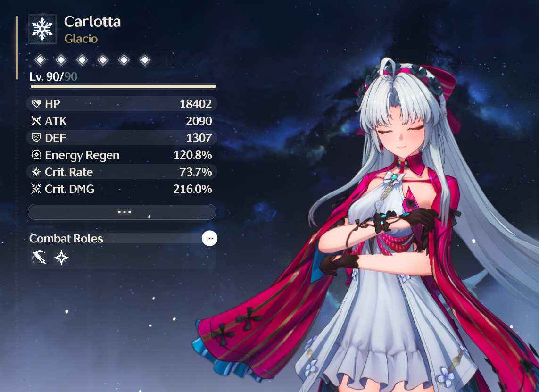539x392 pixels.
Task: Click the DEF shield icon
Action: [36, 138]
